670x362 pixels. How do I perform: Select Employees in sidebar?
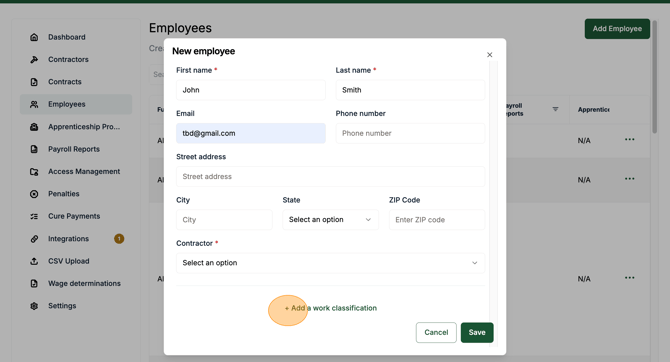[x=76, y=104]
